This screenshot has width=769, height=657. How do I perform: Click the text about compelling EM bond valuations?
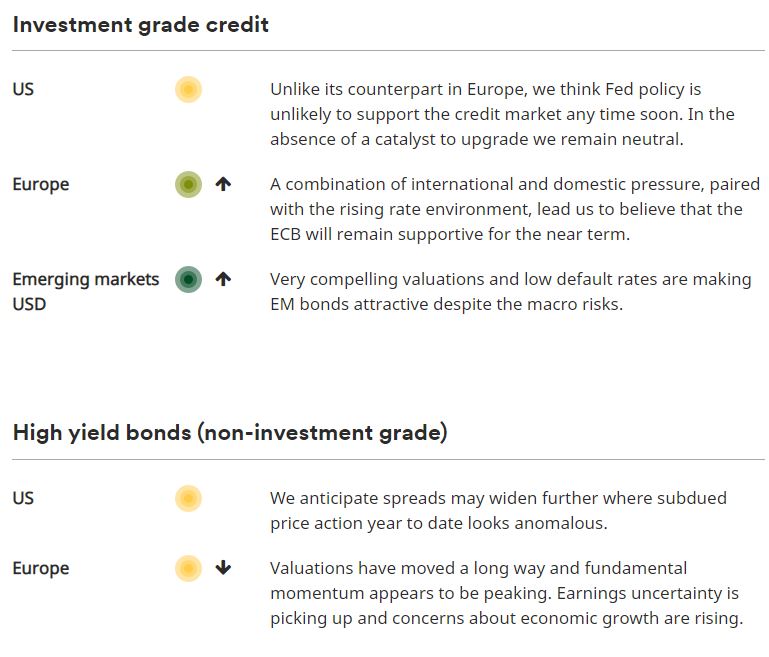[510, 291]
